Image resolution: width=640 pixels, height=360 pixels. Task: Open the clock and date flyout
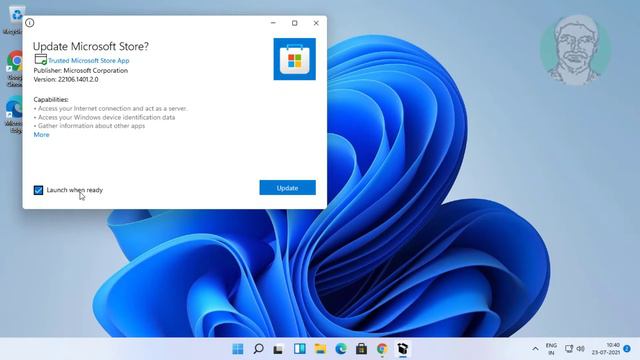(606, 349)
